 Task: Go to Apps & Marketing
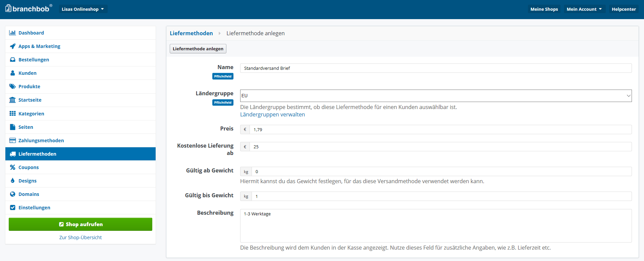[80, 46]
